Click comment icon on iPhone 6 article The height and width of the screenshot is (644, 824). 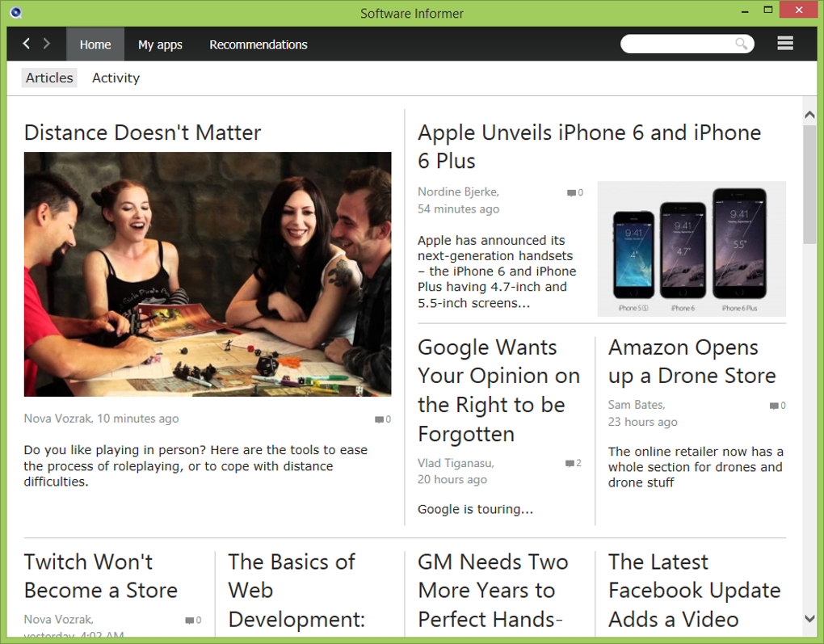571,193
